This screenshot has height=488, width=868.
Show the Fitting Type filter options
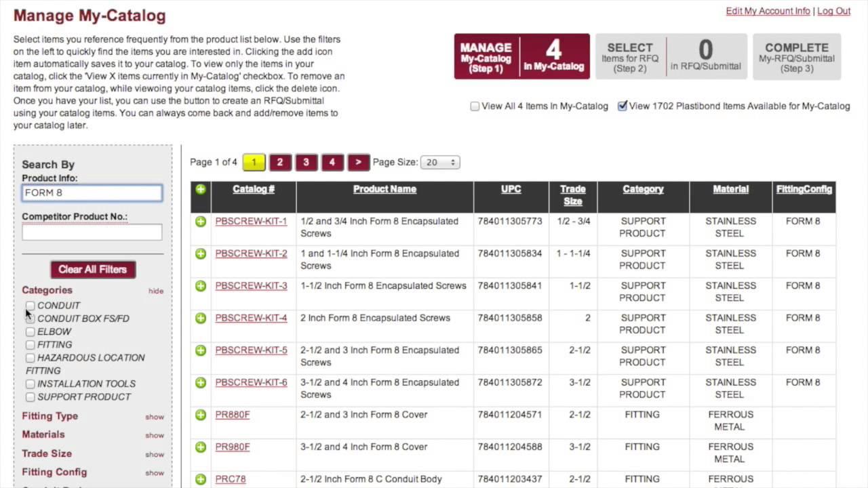click(x=155, y=417)
